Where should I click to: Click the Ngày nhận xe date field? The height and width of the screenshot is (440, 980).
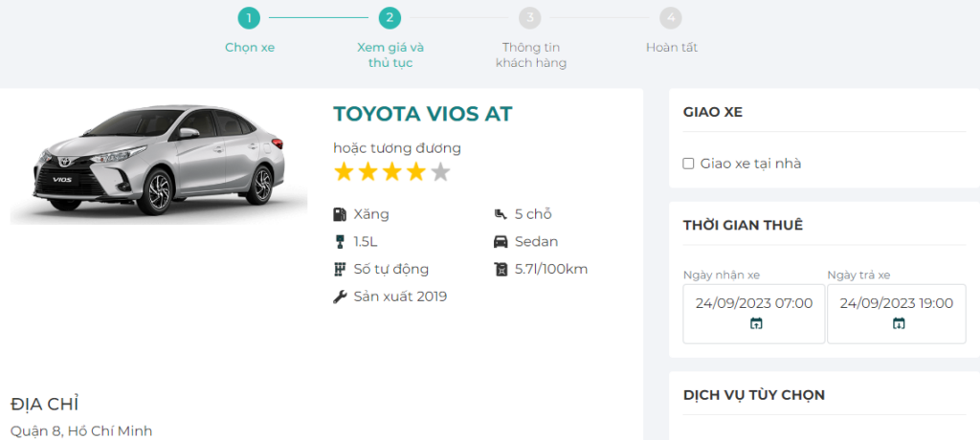click(x=753, y=303)
